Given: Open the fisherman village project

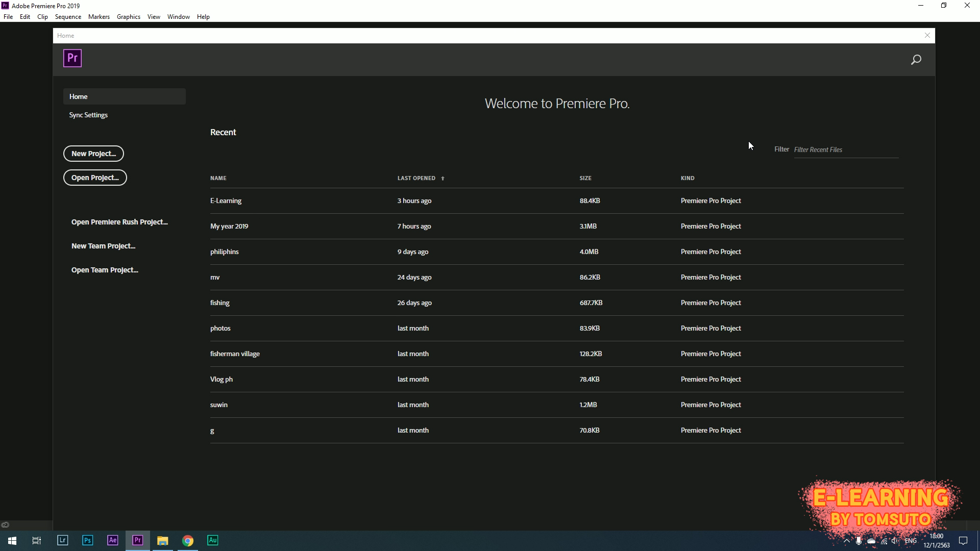Looking at the screenshot, I should tap(557, 354).
